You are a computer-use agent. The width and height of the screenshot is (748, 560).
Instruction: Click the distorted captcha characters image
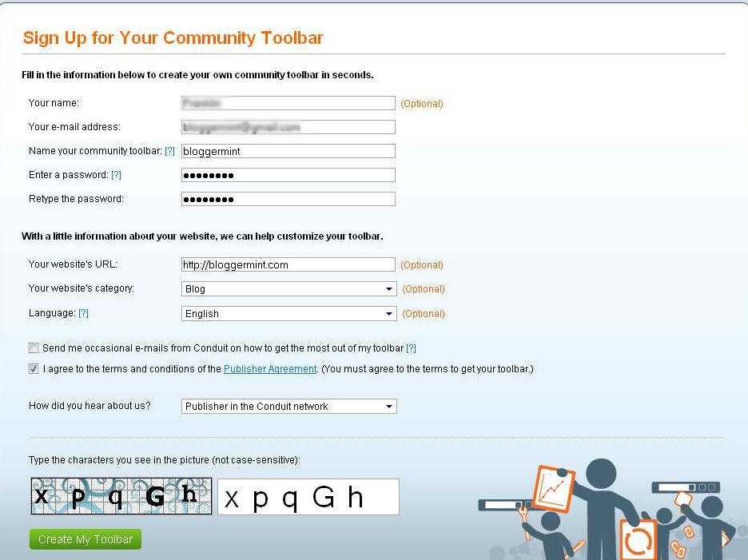(x=121, y=496)
